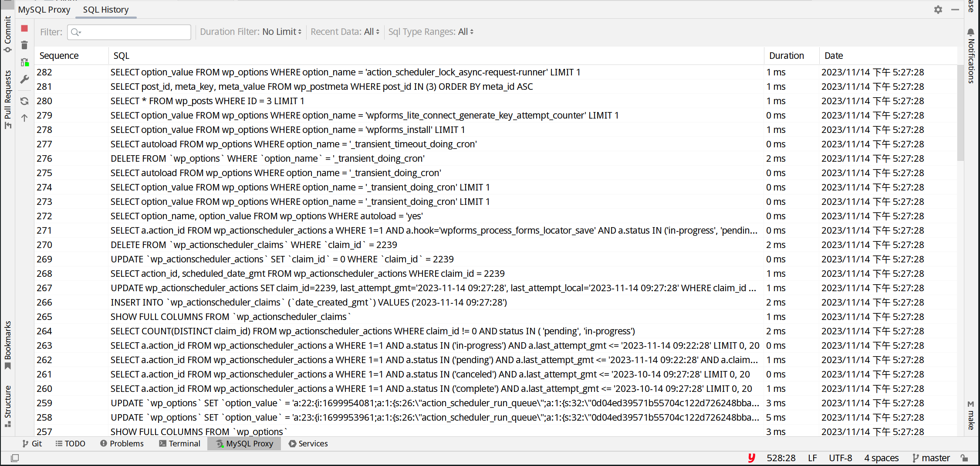The image size is (980, 466).
Task: Toggle the read-only lock icon
Action: 965,458
